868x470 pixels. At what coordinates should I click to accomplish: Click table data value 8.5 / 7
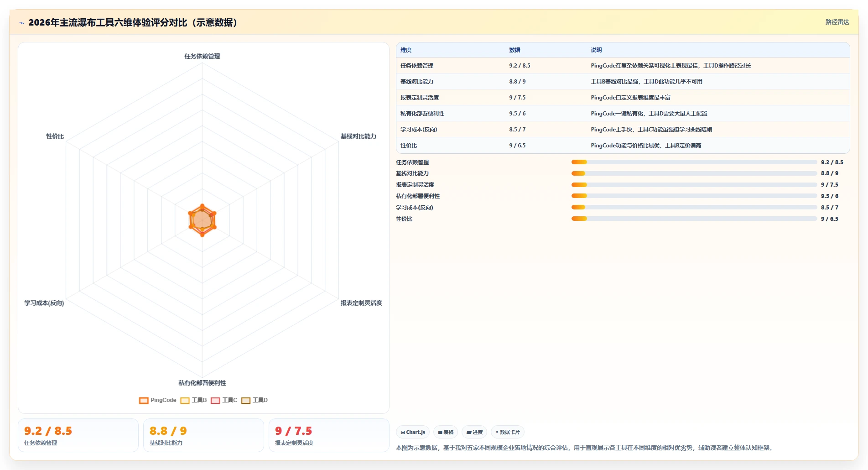point(517,130)
